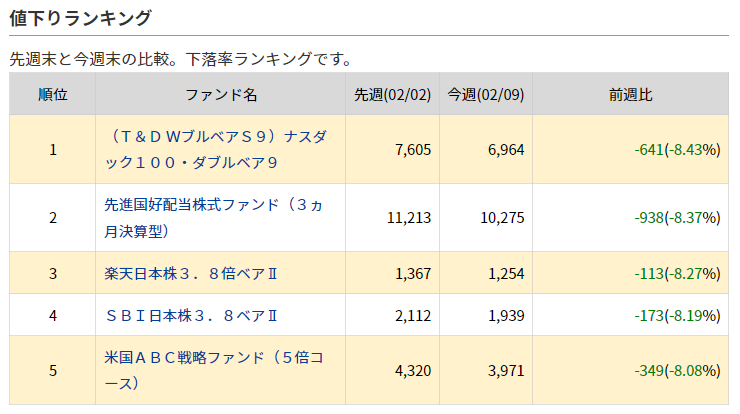Click the 前週比 column header
The height and width of the screenshot is (414, 740).
631,94
